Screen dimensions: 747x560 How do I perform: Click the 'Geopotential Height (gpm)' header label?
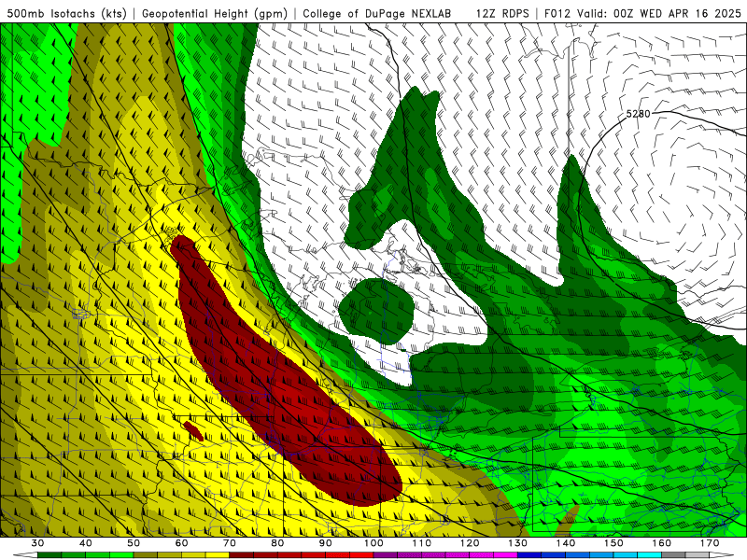click(214, 13)
